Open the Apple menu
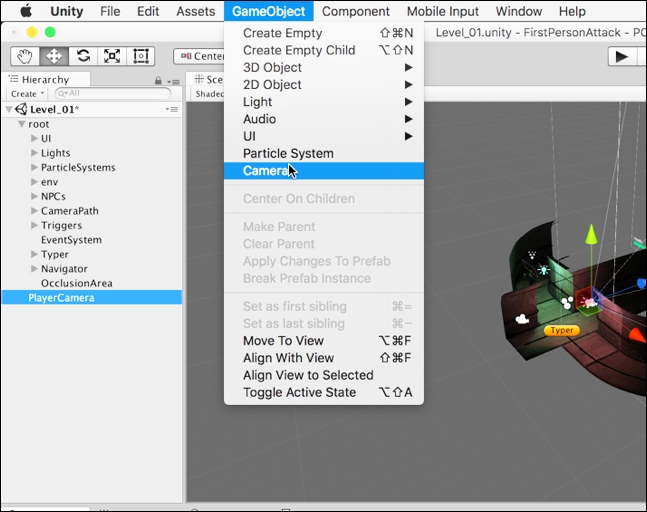 (26, 11)
